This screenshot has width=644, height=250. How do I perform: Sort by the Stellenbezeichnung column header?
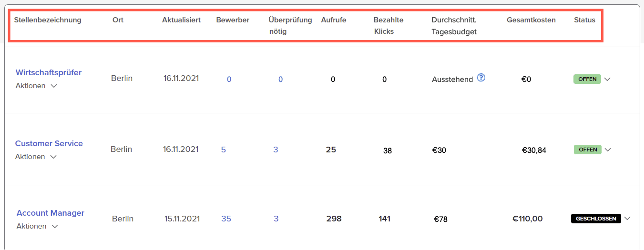[48, 20]
